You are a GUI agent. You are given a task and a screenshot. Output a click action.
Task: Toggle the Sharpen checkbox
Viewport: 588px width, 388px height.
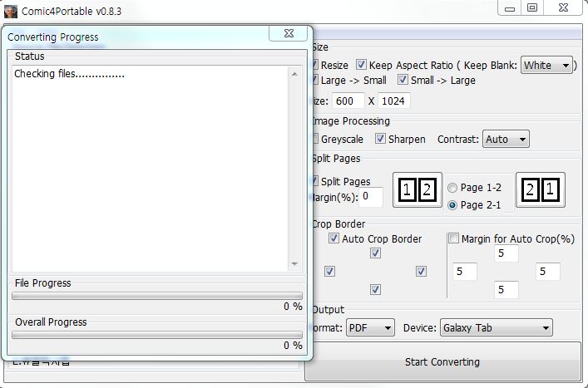point(380,139)
